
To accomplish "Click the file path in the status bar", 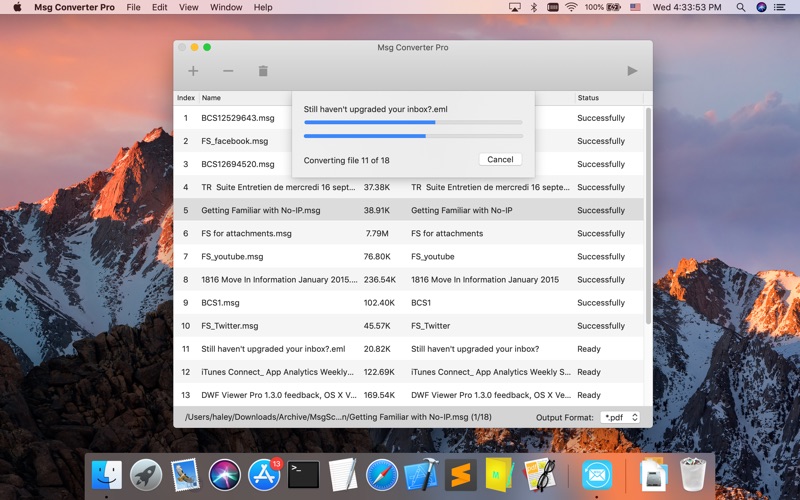I will (338, 417).
